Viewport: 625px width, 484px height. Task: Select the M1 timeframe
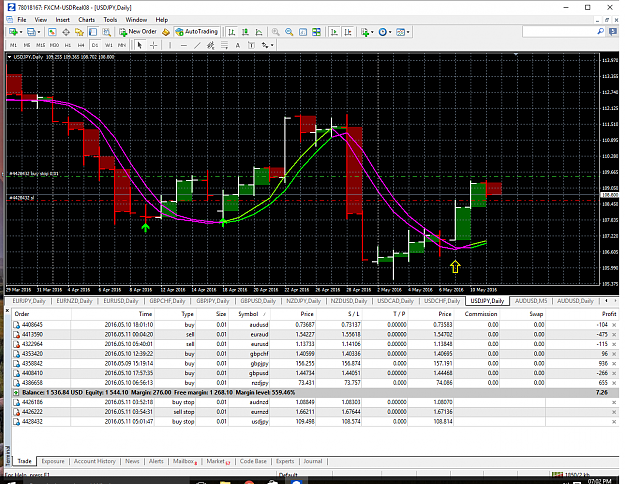tap(13, 45)
